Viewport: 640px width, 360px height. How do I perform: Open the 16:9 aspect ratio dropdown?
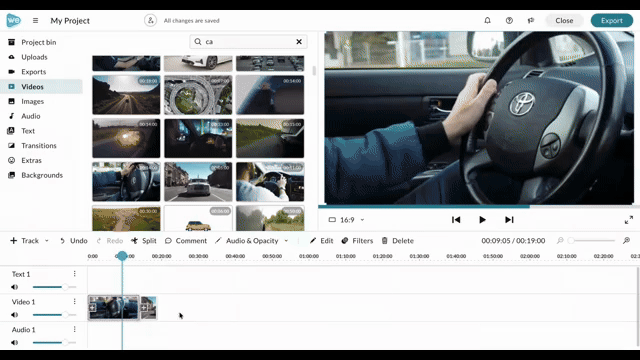pos(347,220)
